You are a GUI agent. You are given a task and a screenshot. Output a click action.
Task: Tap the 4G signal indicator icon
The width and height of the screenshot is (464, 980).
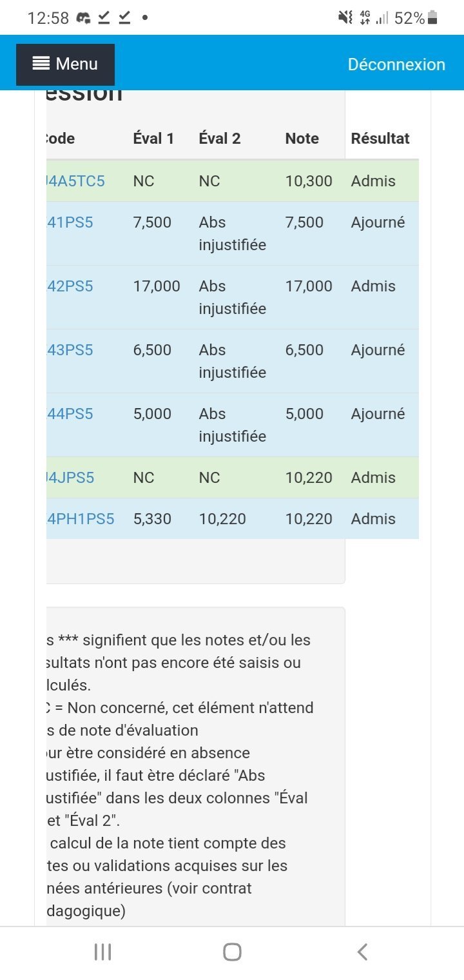pos(365,18)
